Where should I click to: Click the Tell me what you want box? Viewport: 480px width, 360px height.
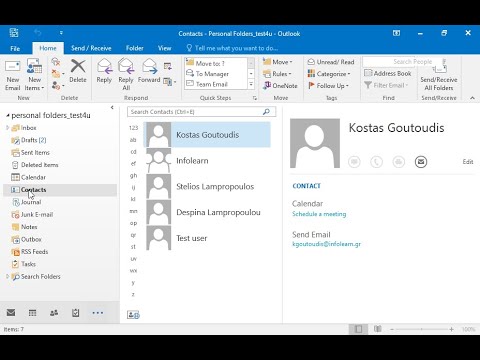(x=232, y=48)
